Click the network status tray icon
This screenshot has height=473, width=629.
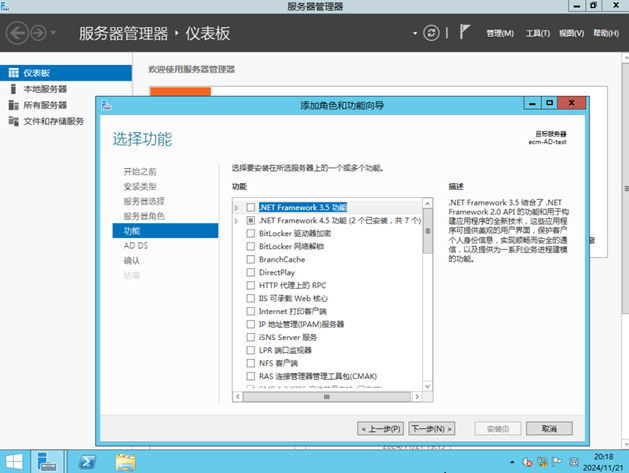point(542,462)
